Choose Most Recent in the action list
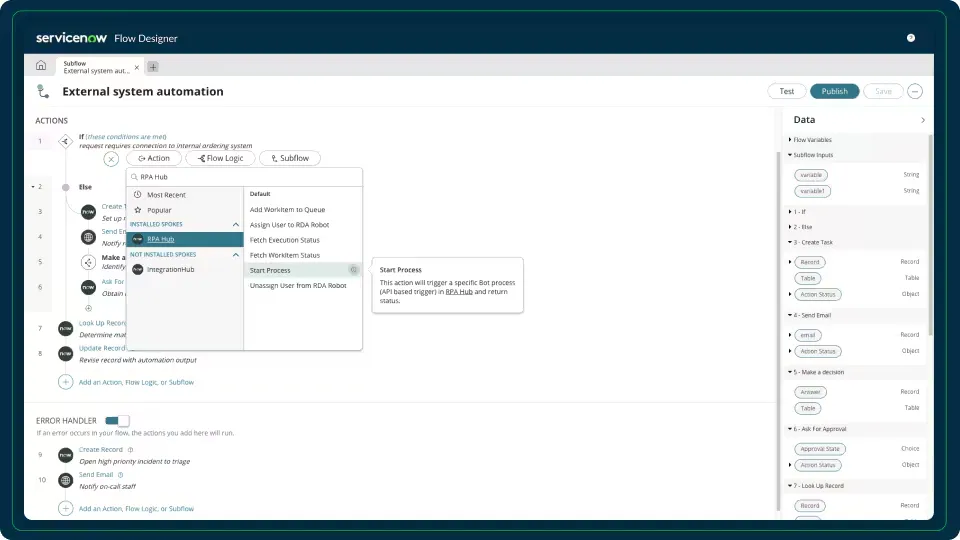Viewport: 960px width, 540px height. [x=184, y=195]
